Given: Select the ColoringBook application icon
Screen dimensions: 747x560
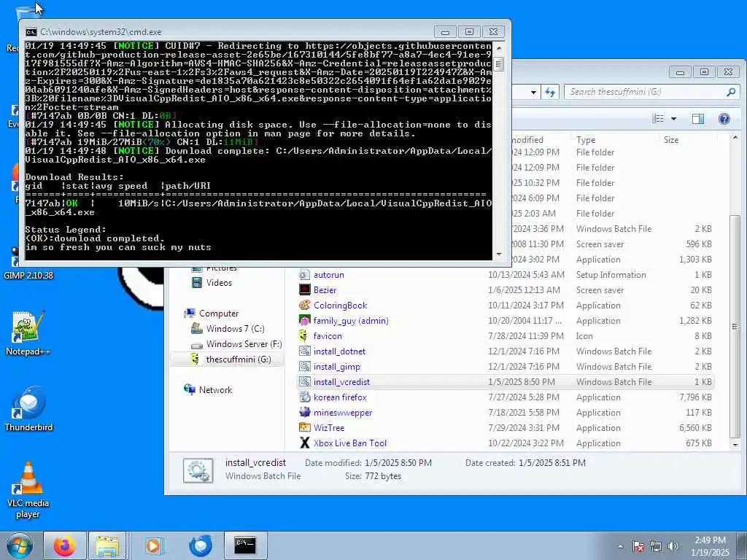Looking at the screenshot, I should tap(304, 306).
